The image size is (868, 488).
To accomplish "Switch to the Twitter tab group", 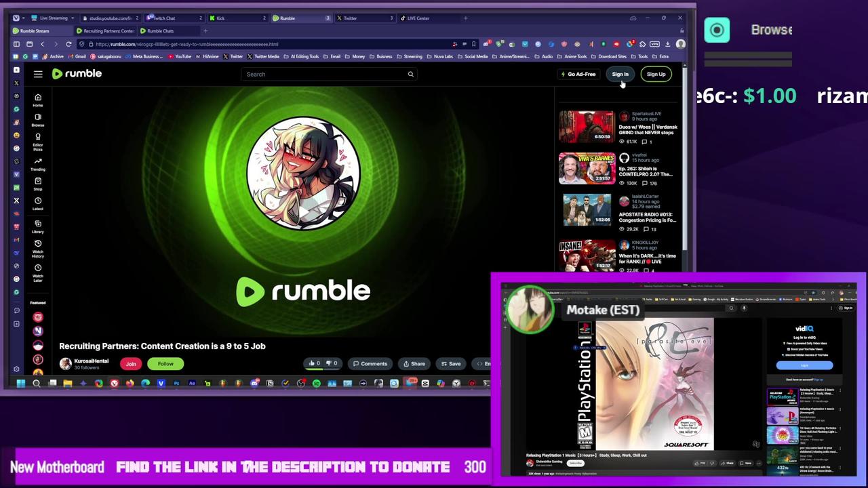I will coord(364,18).
